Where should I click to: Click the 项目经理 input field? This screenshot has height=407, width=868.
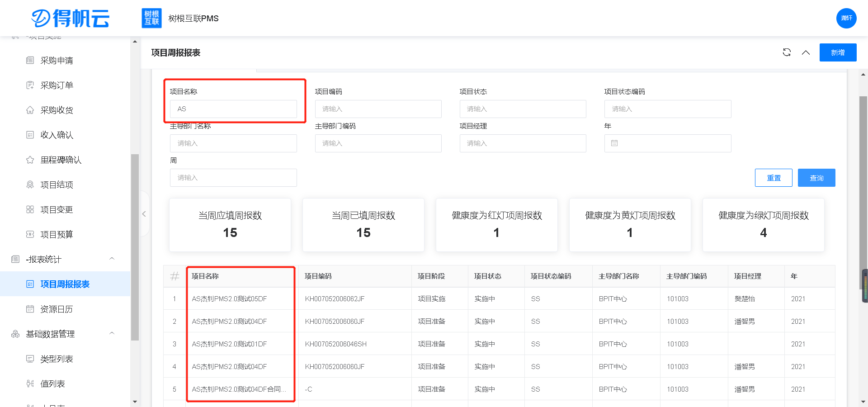(523, 143)
